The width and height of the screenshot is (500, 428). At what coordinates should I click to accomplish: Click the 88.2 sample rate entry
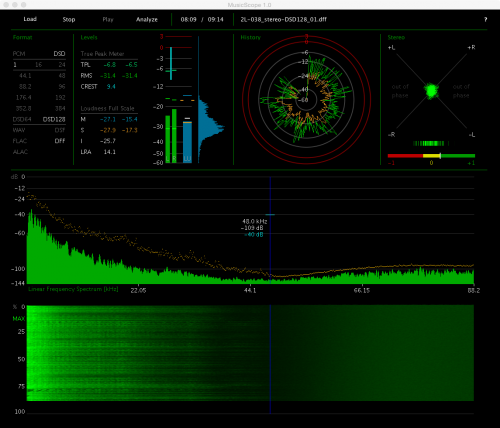click(x=25, y=87)
